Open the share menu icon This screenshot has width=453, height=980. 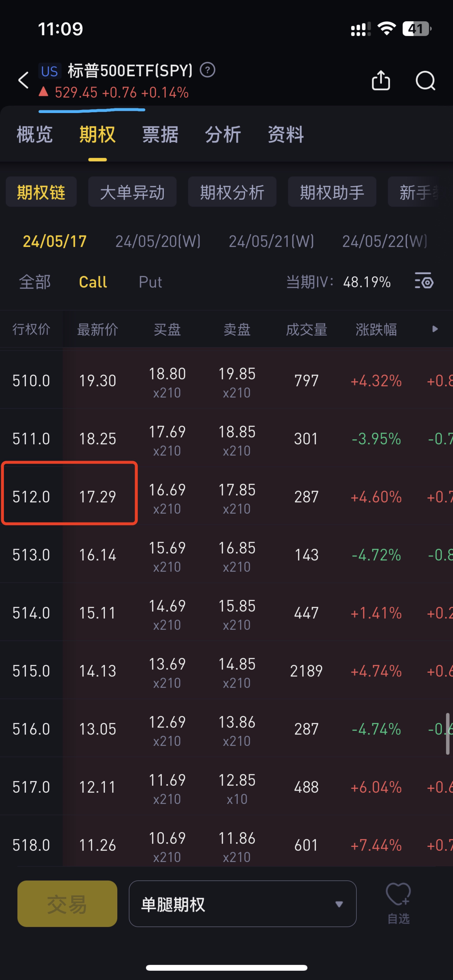coord(381,80)
